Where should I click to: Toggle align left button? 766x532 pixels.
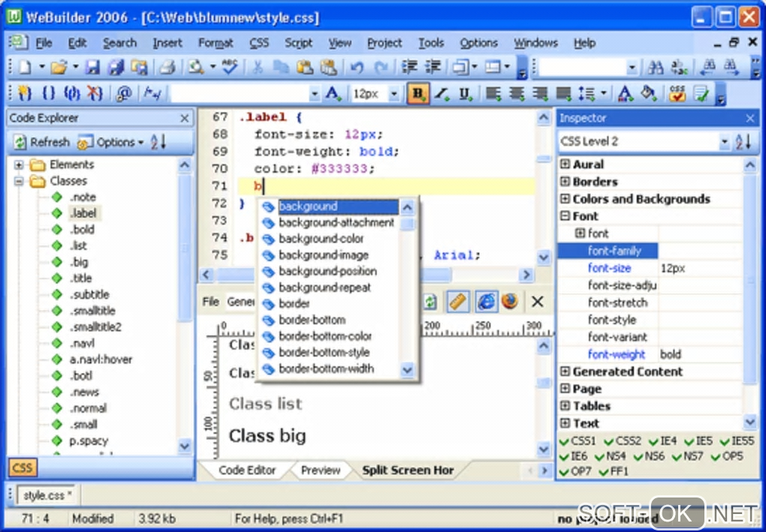pos(493,93)
